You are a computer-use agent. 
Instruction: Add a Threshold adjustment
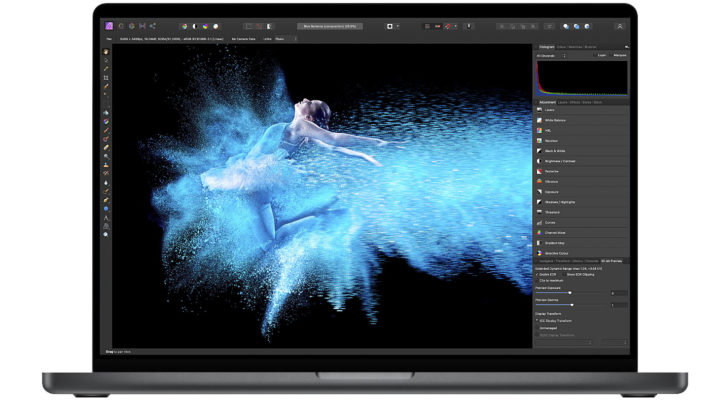[582, 212]
